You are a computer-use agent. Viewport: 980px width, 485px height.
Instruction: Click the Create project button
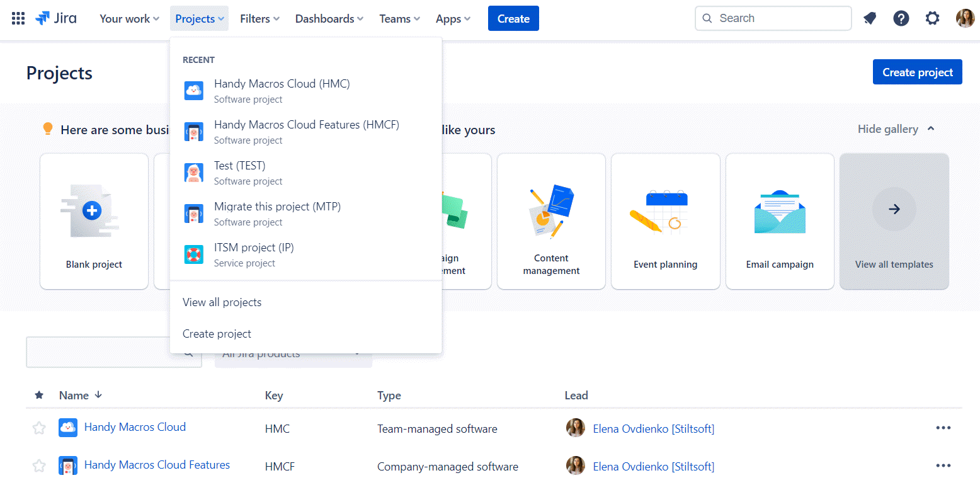[918, 72]
